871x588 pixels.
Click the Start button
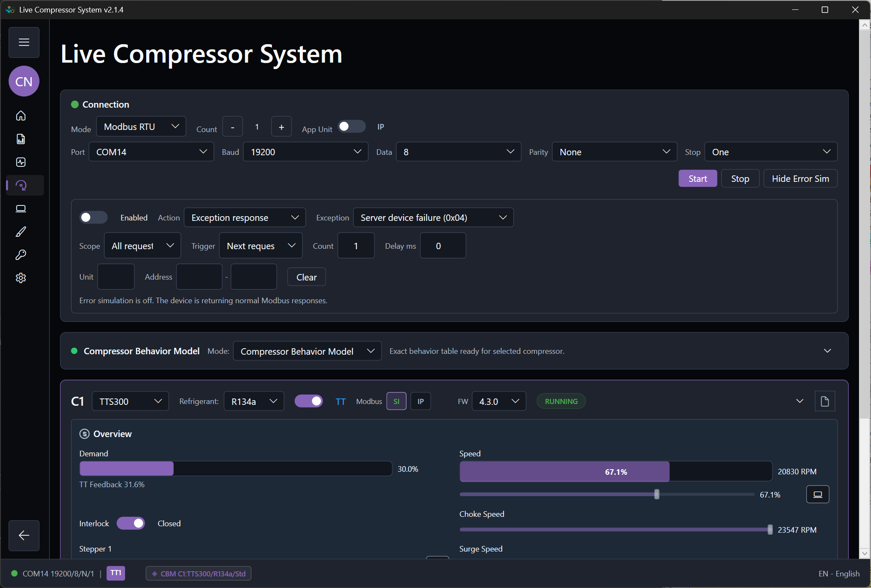pos(698,178)
